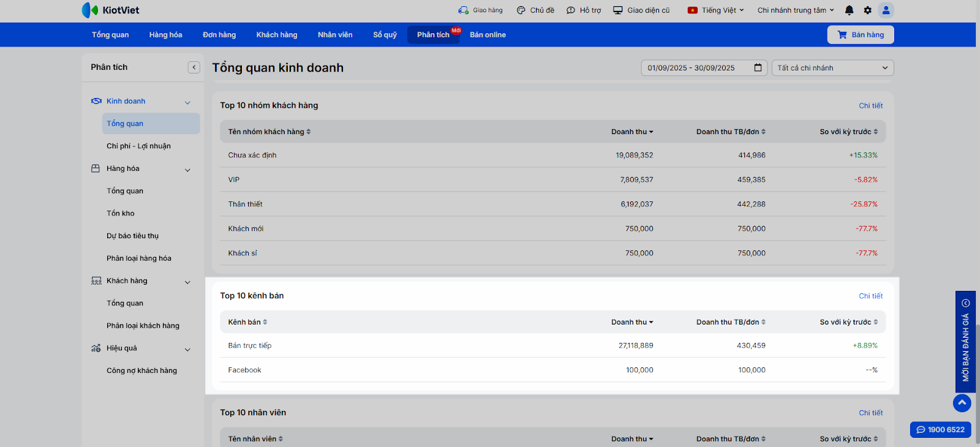Collapse the Hàng hóa sidebar section
Image resolution: width=980 pixels, height=447 pixels.
pos(187,170)
